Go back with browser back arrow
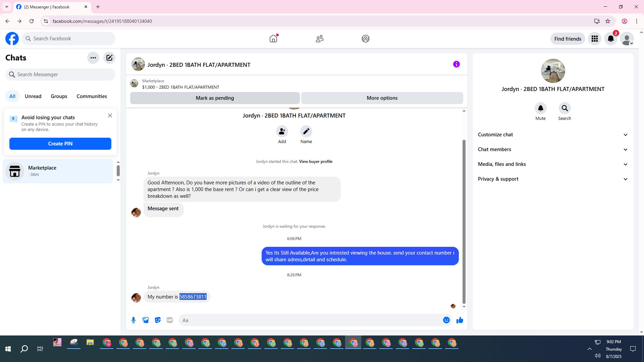 [x=7, y=21]
